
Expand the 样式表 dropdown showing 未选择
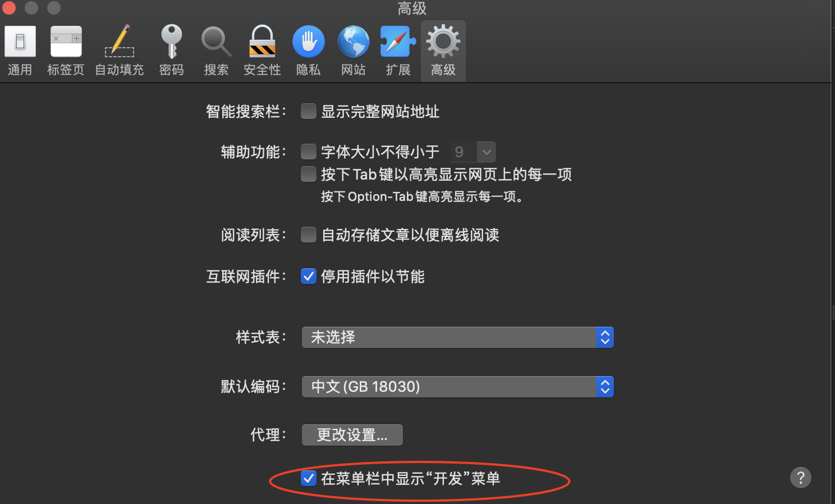(x=458, y=337)
